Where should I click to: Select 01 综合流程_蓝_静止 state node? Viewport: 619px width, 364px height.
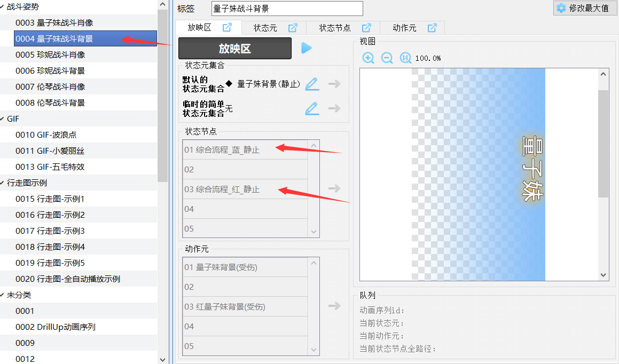click(x=222, y=150)
